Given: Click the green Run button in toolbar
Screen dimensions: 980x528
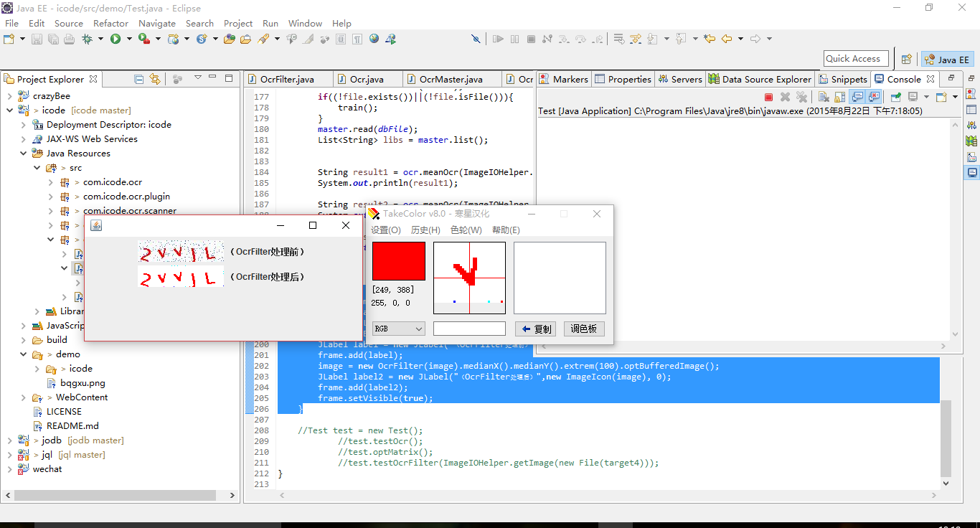Looking at the screenshot, I should pos(116,39).
